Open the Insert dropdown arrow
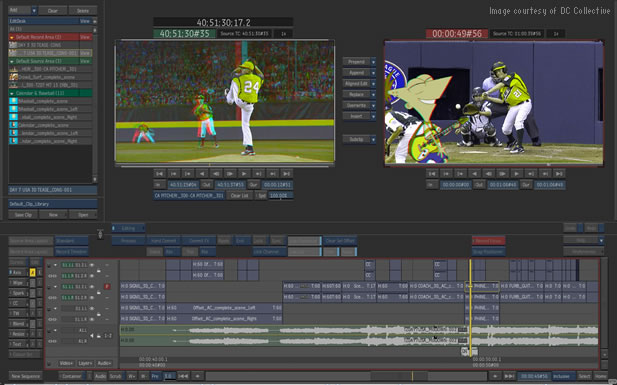The image size is (617, 385). (373, 116)
